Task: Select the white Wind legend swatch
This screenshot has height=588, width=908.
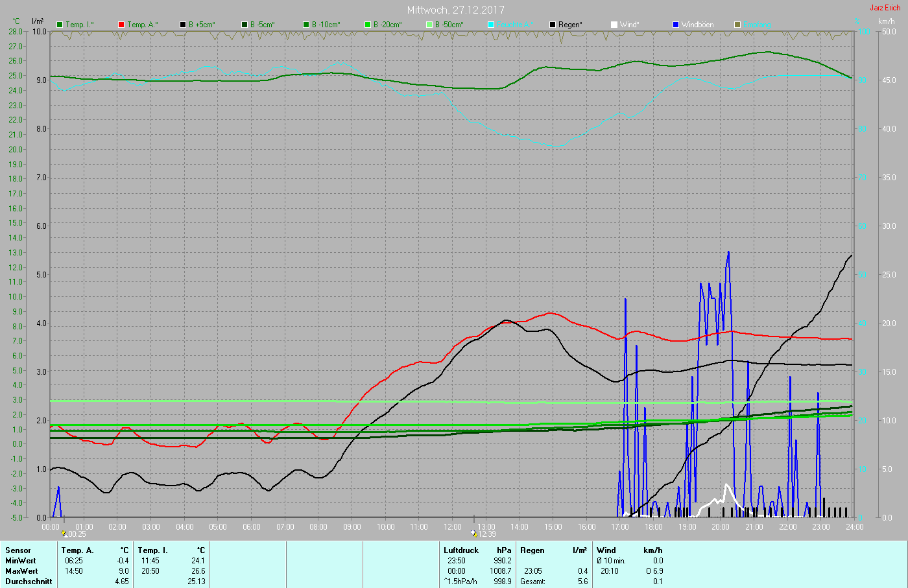Action: (614, 25)
